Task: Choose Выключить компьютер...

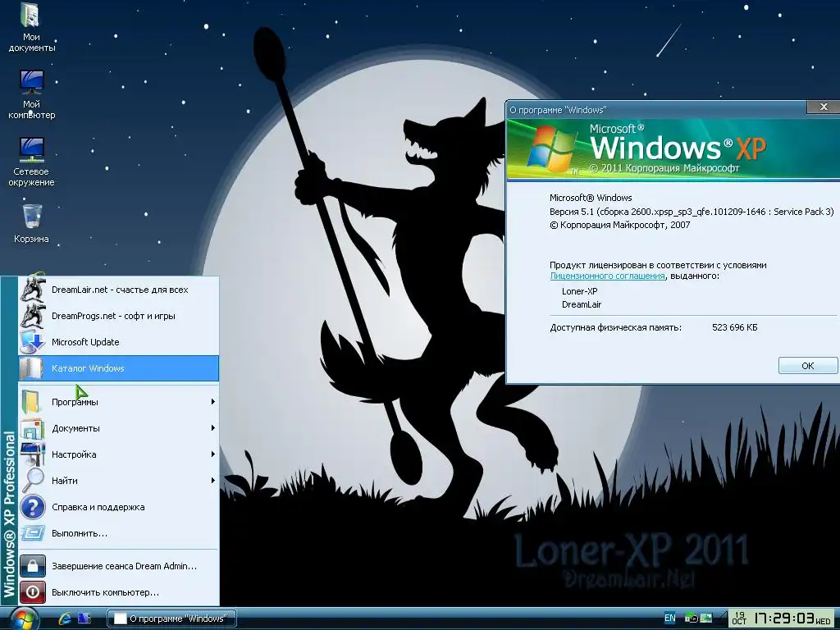Action: (118, 592)
